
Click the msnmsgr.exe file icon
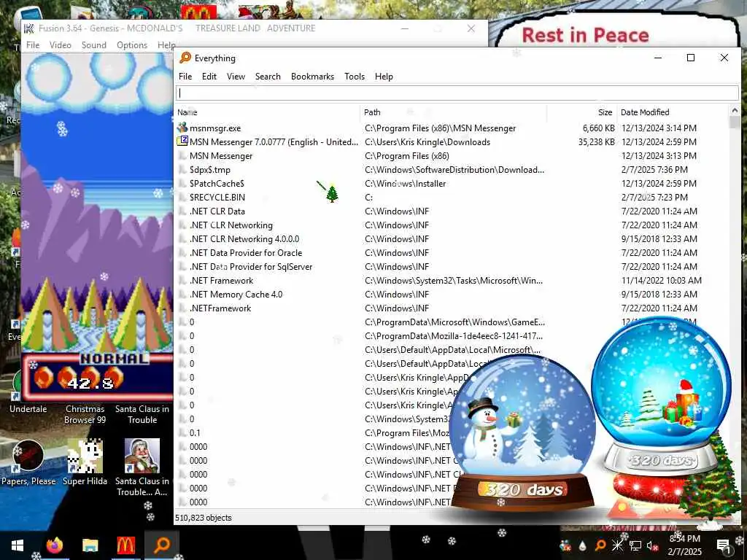click(182, 128)
